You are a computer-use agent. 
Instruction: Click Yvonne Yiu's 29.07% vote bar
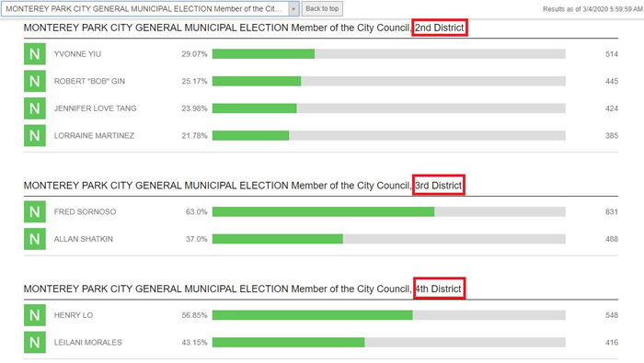[388, 53]
